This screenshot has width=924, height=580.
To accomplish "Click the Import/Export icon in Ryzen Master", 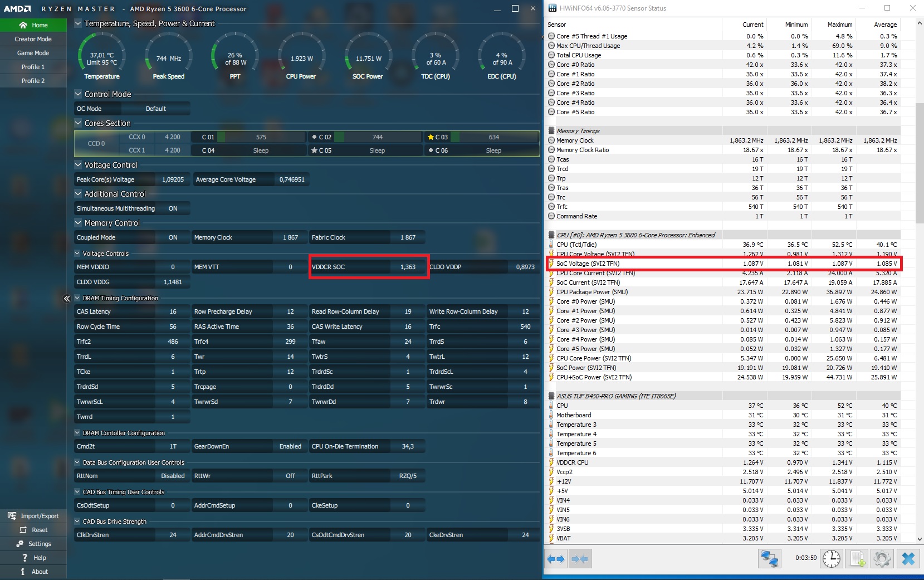I will click(12, 516).
